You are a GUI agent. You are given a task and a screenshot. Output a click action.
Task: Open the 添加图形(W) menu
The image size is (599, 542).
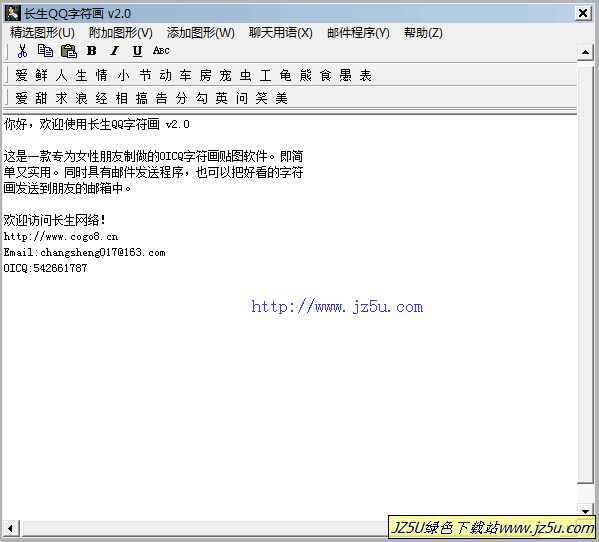pyautogui.click(x=201, y=33)
